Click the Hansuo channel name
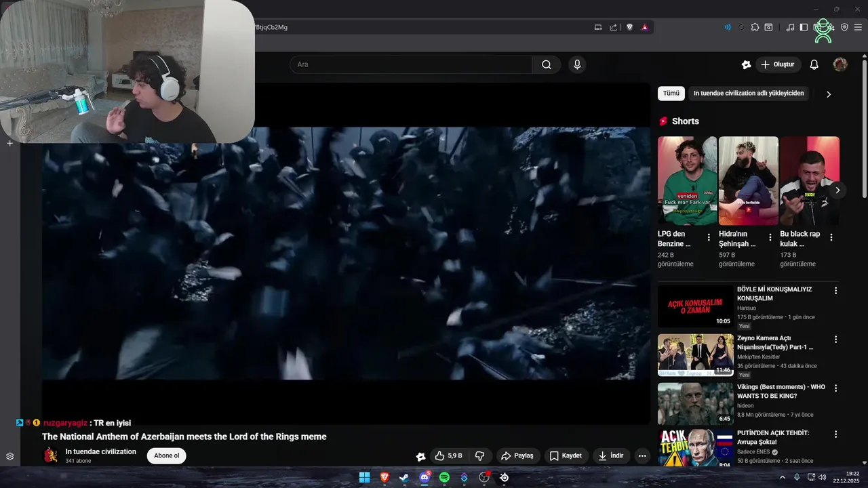Screen dimensions: 868x488 pyautogui.click(x=747, y=308)
